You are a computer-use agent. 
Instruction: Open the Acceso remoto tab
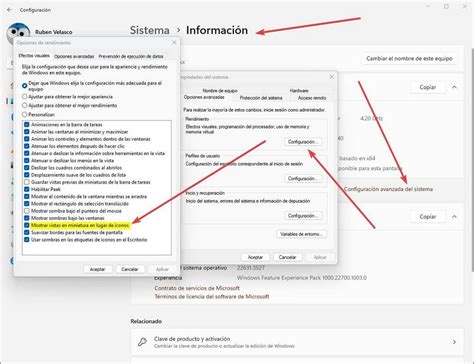(x=312, y=98)
